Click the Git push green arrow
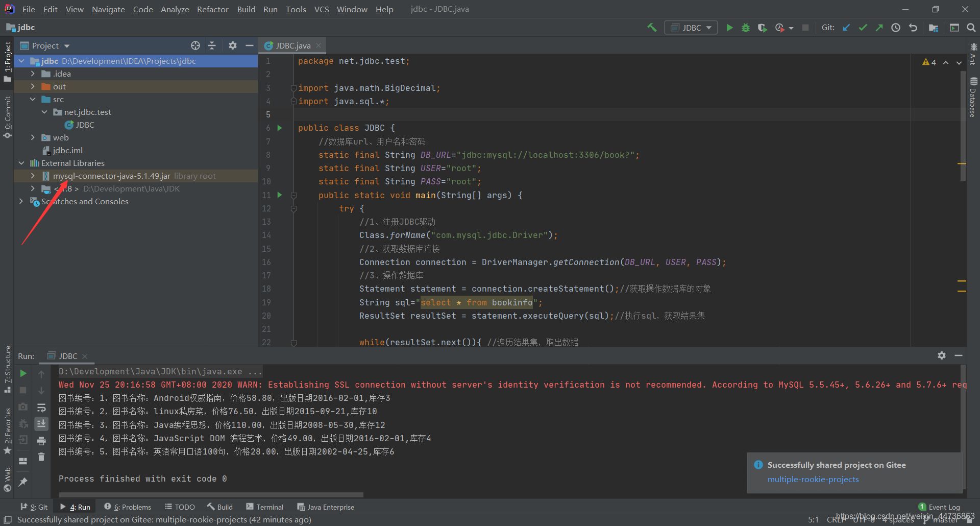The width and height of the screenshot is (980, 526). [879, 28]
